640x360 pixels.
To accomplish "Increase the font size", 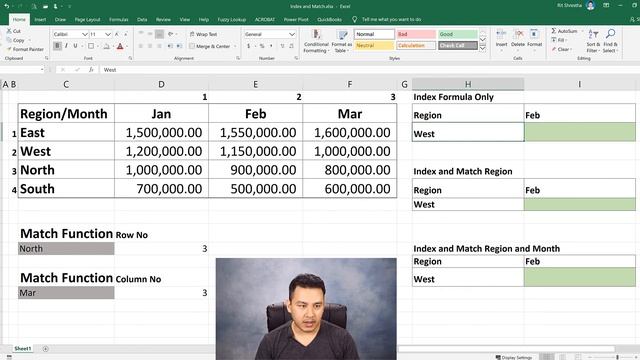I will click(117, 34).
